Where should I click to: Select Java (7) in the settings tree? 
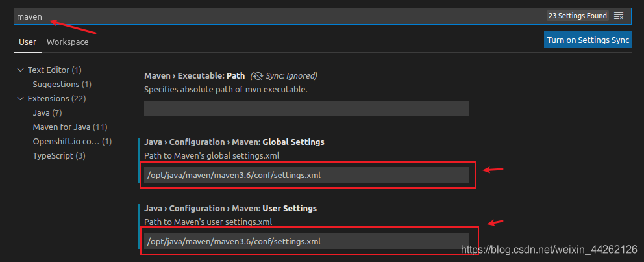click(47, 112)
